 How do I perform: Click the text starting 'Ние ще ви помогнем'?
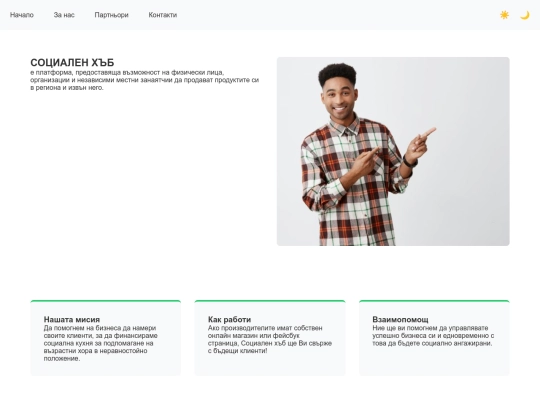tap(433, 335)
